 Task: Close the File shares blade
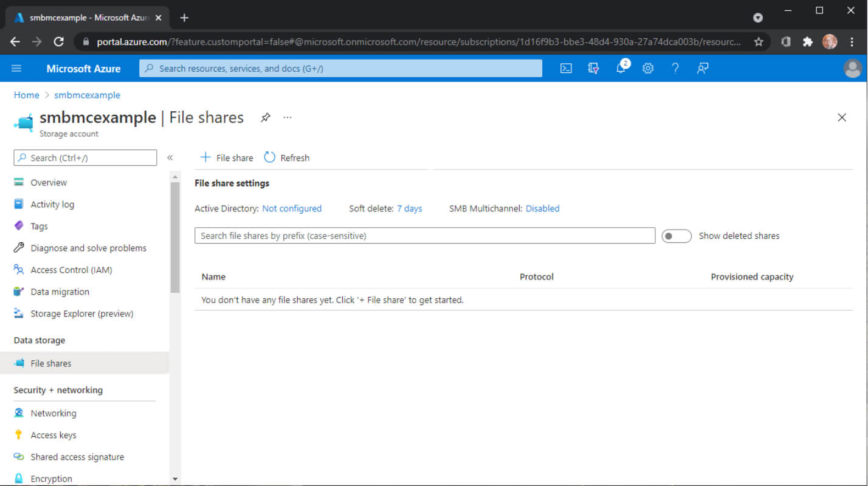tap(842, 117)
